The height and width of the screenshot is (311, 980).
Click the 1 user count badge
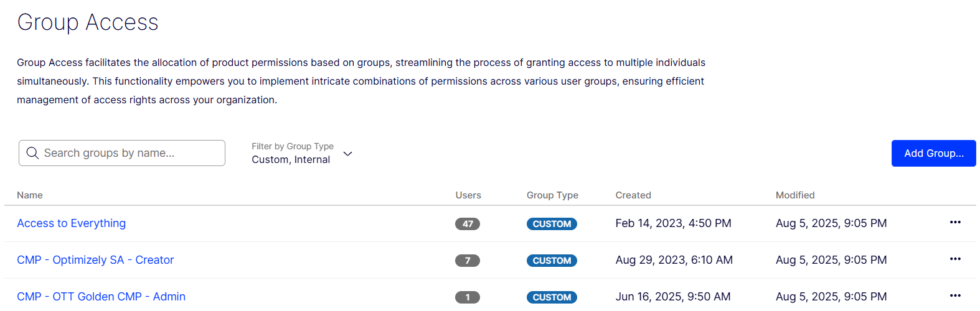coord(468,297)
